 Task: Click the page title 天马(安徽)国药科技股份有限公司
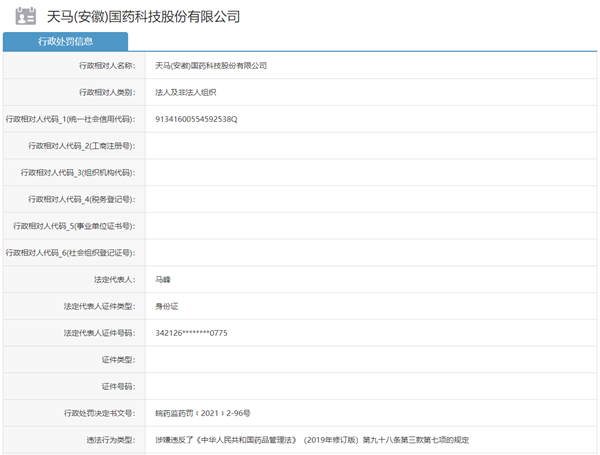click(143, 16)
